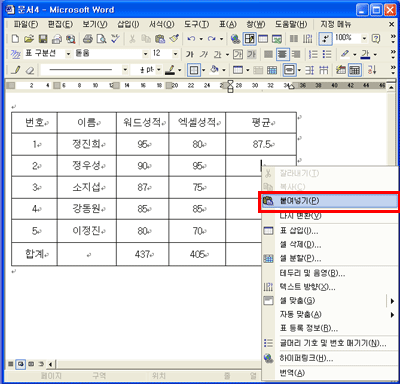Select the Draw Table pencil tool
Screen dimensions: 400x384
click(x=15, y=70)
